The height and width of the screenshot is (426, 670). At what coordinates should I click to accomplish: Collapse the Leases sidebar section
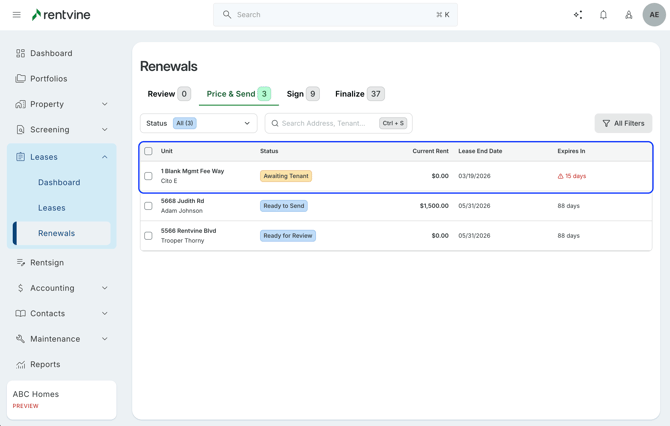tap(104, 157)
